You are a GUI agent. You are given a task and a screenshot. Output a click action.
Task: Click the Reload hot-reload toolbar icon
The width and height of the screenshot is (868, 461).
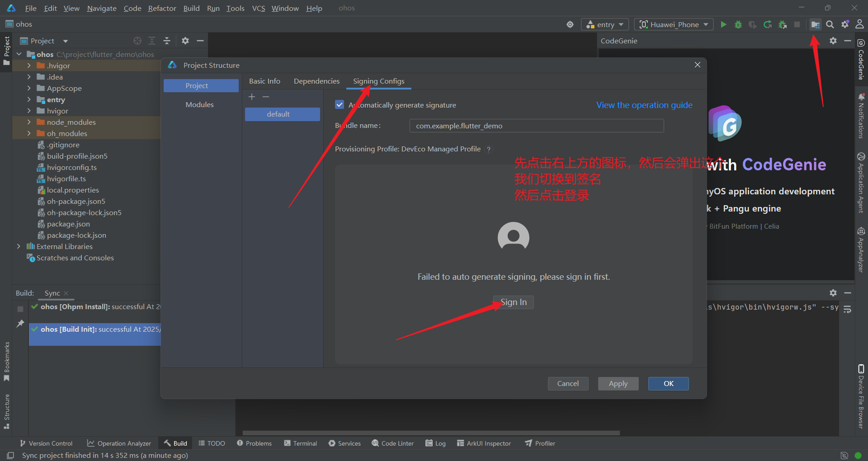pyautogui.click(x=768, y=24)
